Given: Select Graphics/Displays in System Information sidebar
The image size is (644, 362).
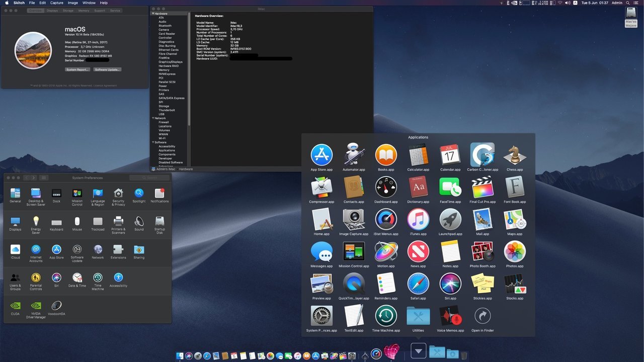Looking at the screenshot, I should click(171, 62).
